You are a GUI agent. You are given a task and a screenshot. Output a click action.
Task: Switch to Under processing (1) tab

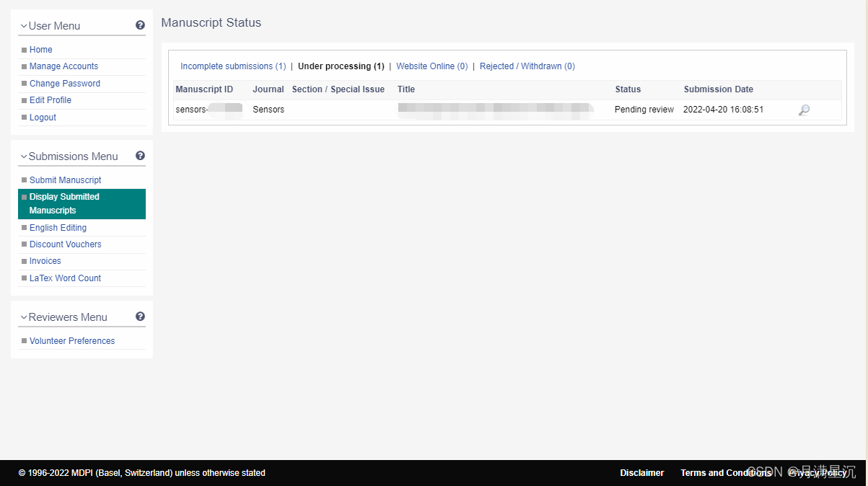pyautogui.click(x=341, y=66)
